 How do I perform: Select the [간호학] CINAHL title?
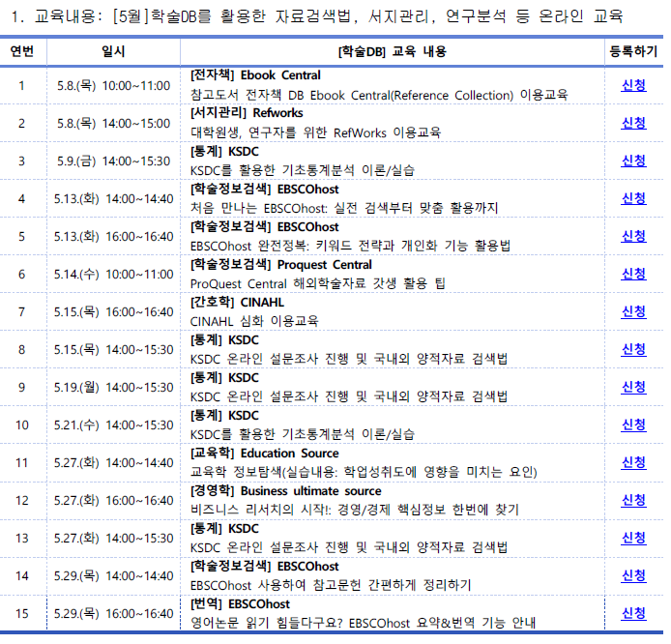237,302
